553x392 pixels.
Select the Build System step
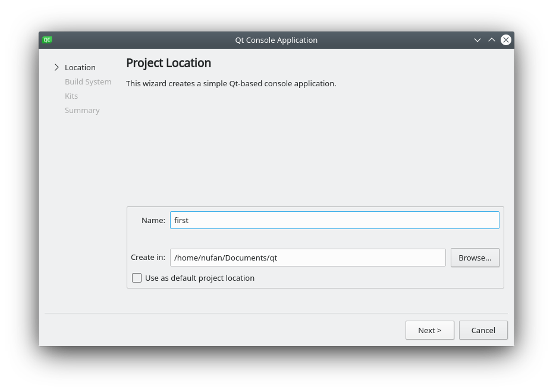pos(88,81)
